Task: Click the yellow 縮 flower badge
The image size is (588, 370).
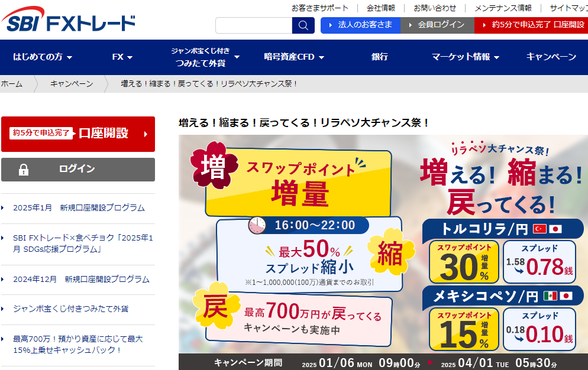Action: tap(391, 252)
